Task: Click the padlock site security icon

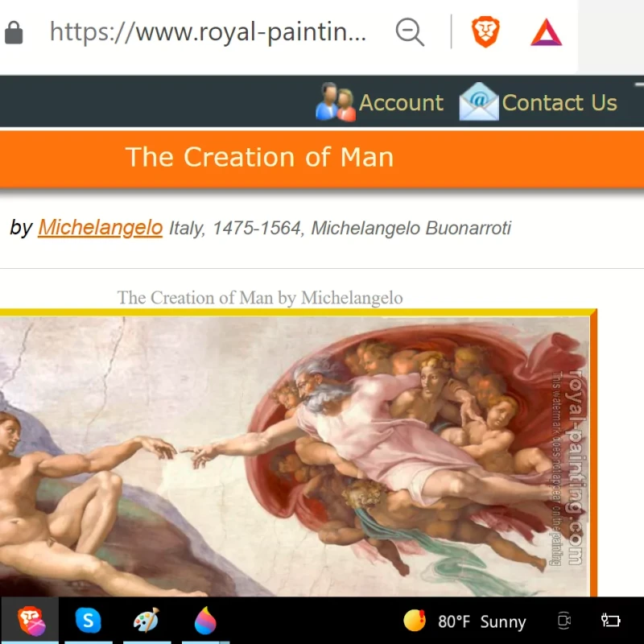Action: (x=14, y=33)
